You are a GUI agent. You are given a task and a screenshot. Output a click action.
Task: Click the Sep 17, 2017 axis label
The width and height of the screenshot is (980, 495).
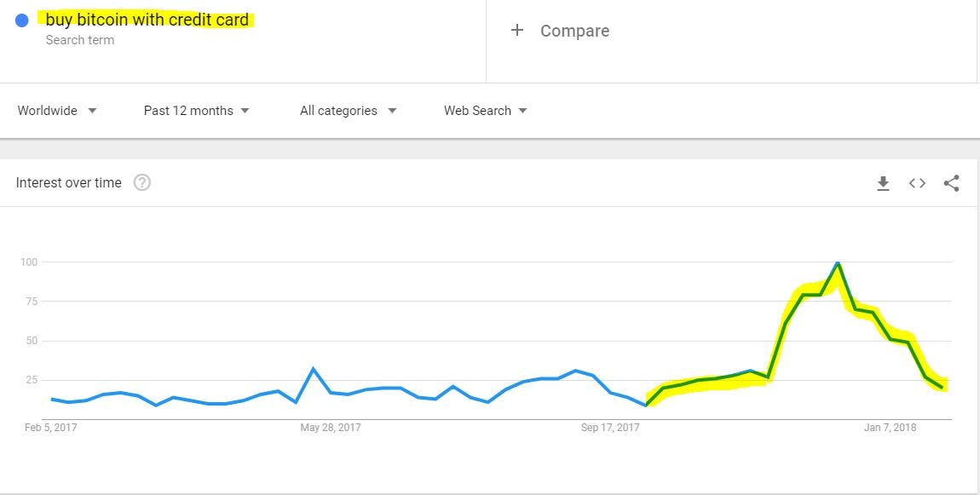[x=611, y=428]
